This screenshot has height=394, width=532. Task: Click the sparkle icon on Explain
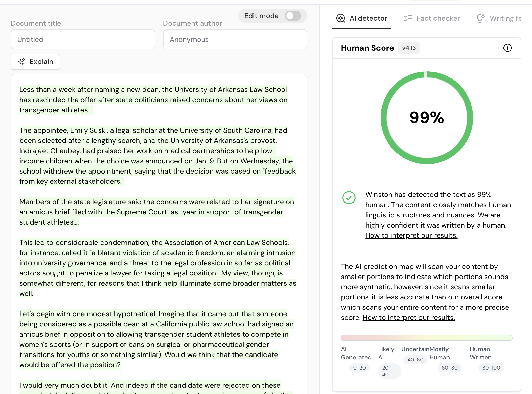pyautogui.click(x=22, y=62)
